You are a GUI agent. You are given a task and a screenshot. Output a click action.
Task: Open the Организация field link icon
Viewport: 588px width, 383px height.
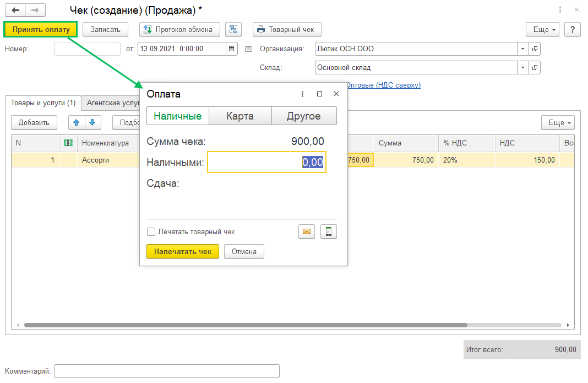click(x=535, y=49)
